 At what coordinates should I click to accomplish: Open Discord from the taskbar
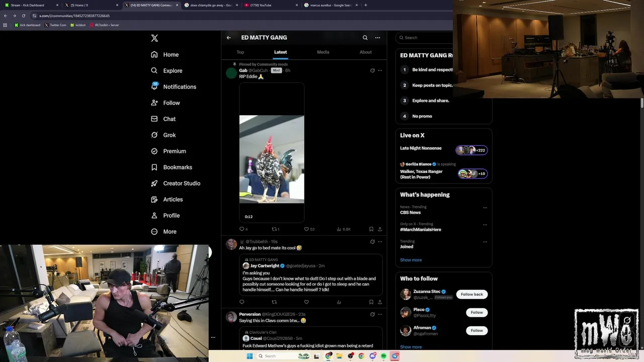click(x=372, y=356)
